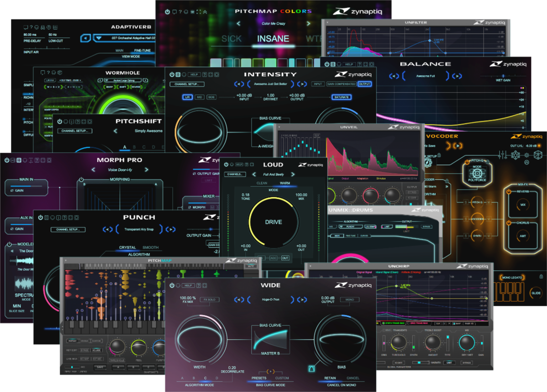The image size is (547, 392).
Task: Click the dice randomize icon in Vocoder
Action: pyautogui.click(x=538, y=155)
